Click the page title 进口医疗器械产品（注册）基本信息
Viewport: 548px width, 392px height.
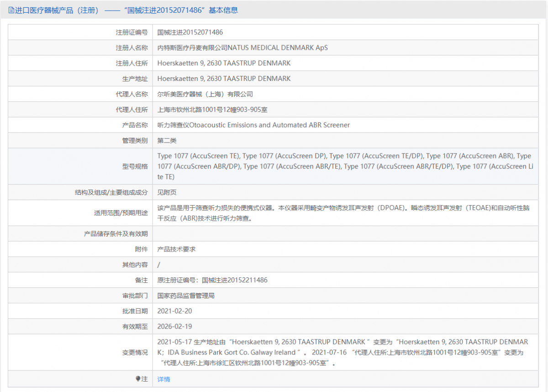tap(126, 10)
